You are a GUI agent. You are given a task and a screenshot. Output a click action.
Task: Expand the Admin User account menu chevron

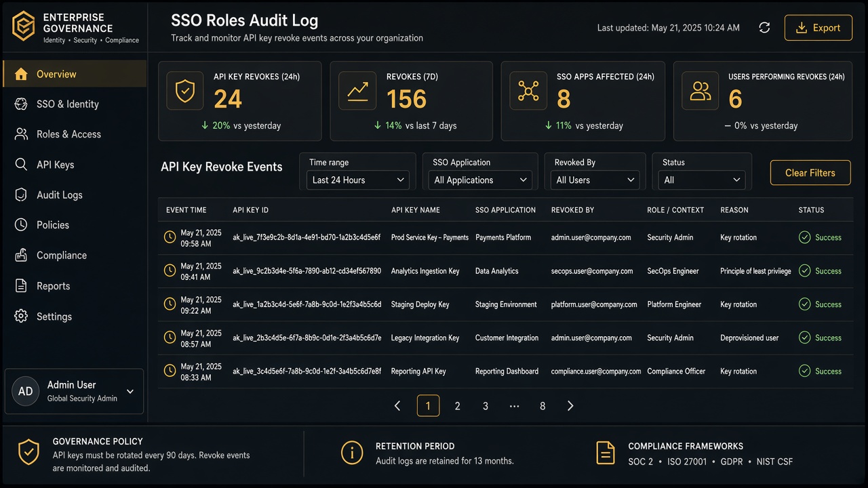[x=130, y=391]
